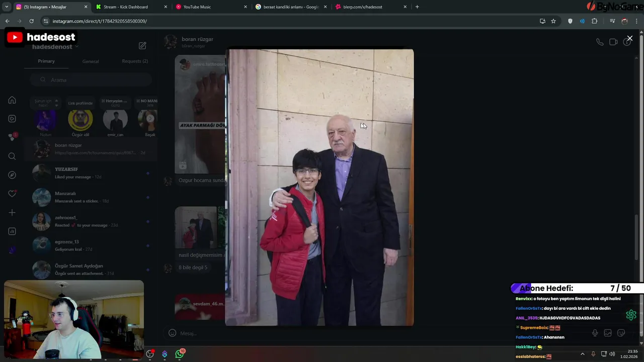Open the YUZARSIF conversation
The image size is (644, 362).
tap(91, 173)
